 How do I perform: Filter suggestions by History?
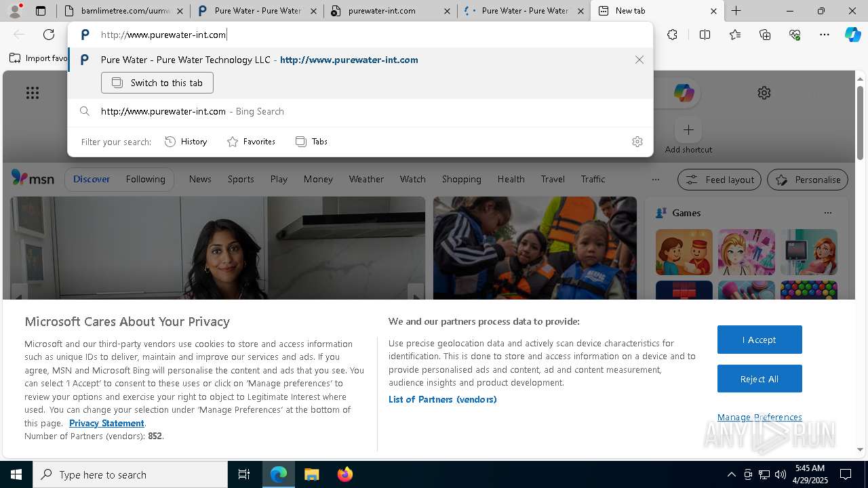[x=186, y=142]
